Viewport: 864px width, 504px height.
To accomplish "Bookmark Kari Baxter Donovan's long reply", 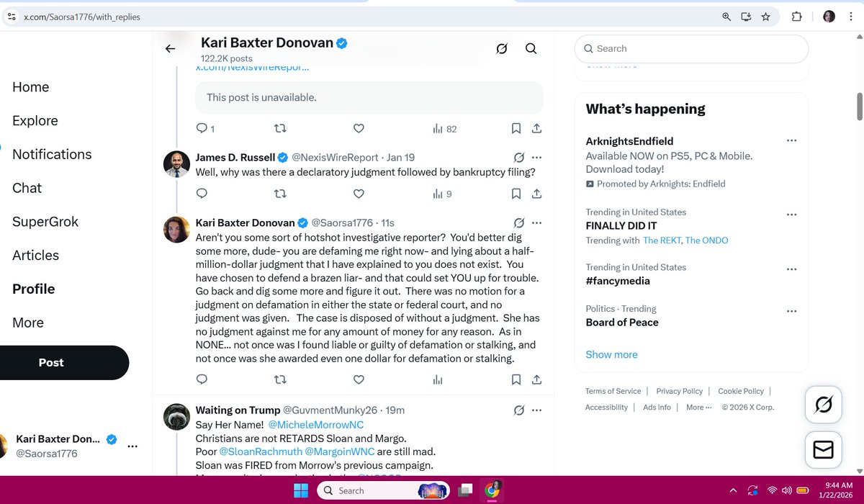I will [516, 379].
